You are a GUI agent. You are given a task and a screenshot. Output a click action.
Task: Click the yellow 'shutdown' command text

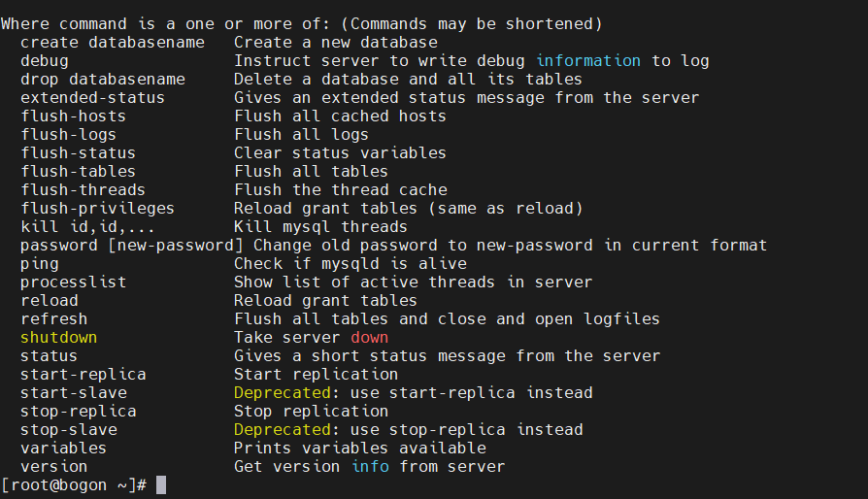(58, 338)
